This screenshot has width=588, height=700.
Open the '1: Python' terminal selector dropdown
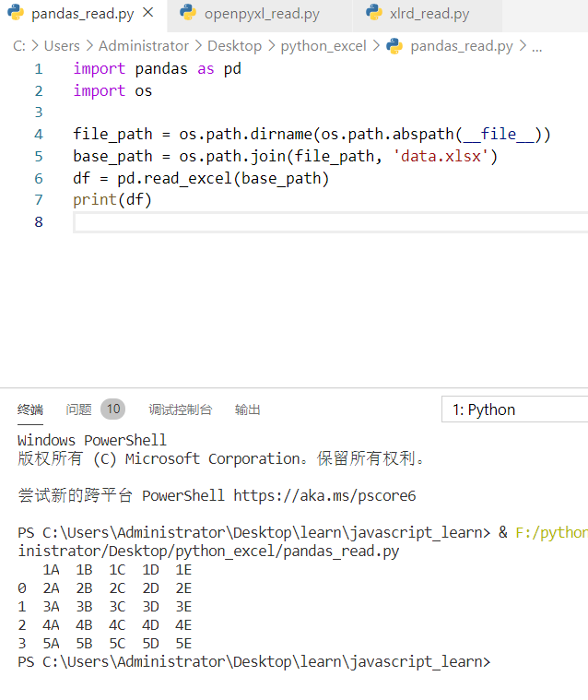click(x=515, y=409)
